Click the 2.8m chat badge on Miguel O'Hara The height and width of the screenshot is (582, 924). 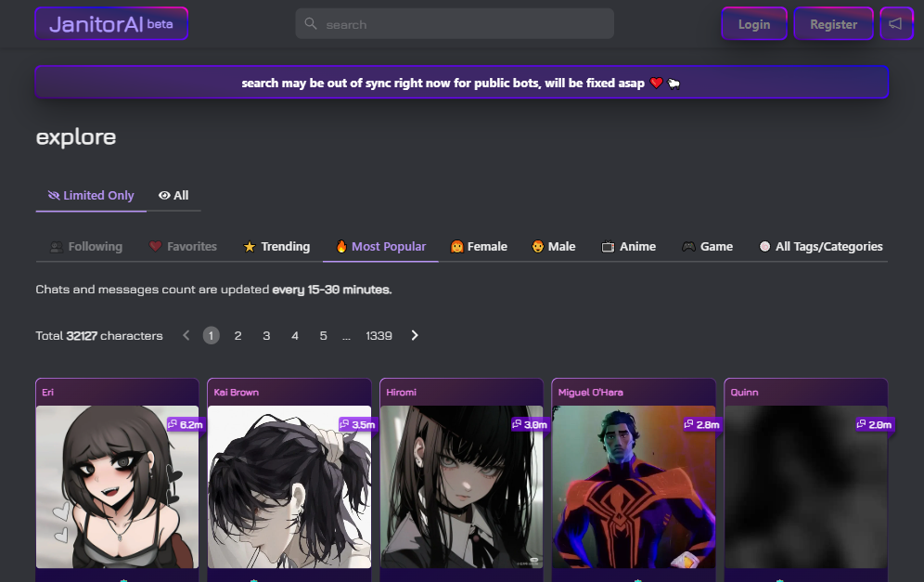(702, 424)
